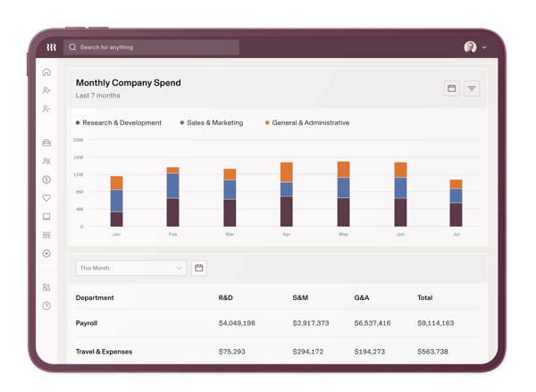
Task: Click the date picker beside This Month
Action: point(199,268)
